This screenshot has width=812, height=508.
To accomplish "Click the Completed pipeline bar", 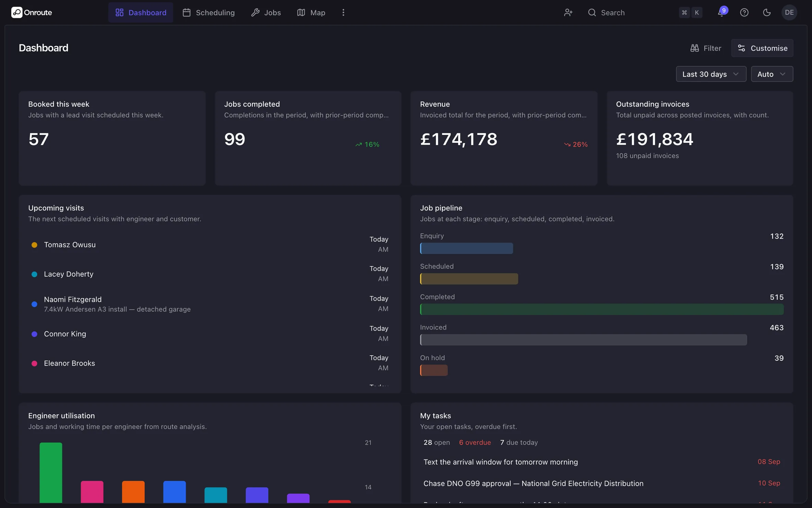I will tap(602, 309).
